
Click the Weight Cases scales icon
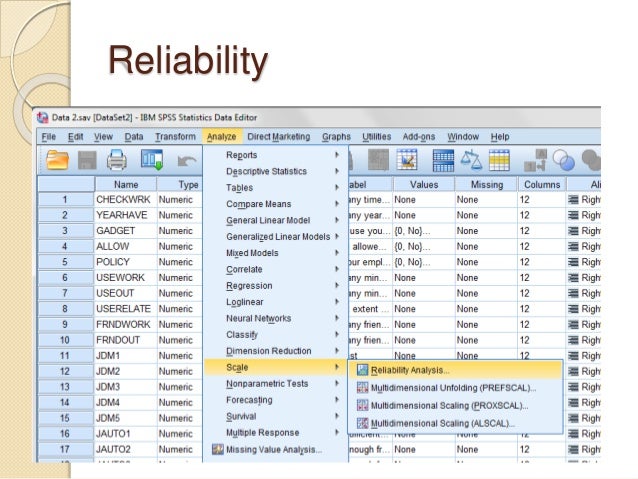pos(471,160)
